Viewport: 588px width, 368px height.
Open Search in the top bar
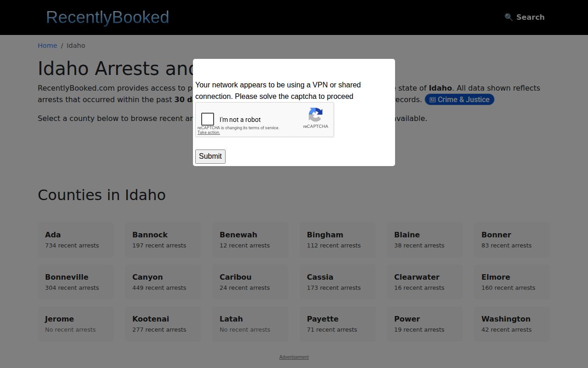coord(525,17)
